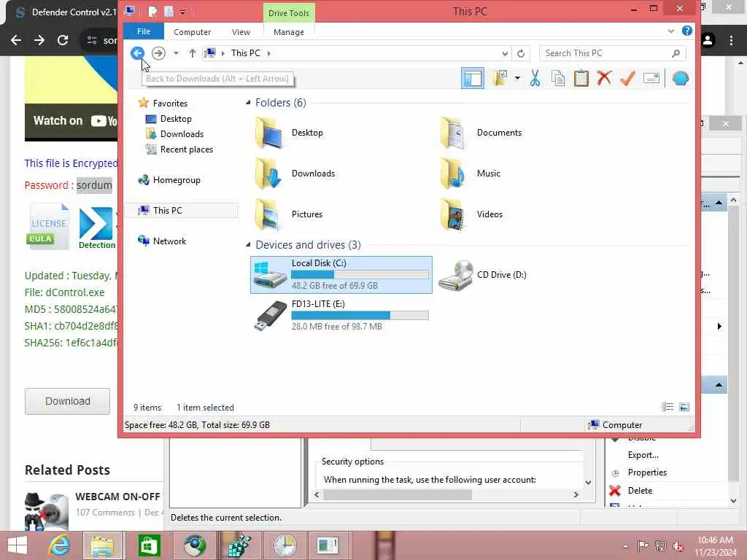This screenshot has width=747, height=560.
Task: Click the forward navigation arrow
Action: (x=158, y=52)
